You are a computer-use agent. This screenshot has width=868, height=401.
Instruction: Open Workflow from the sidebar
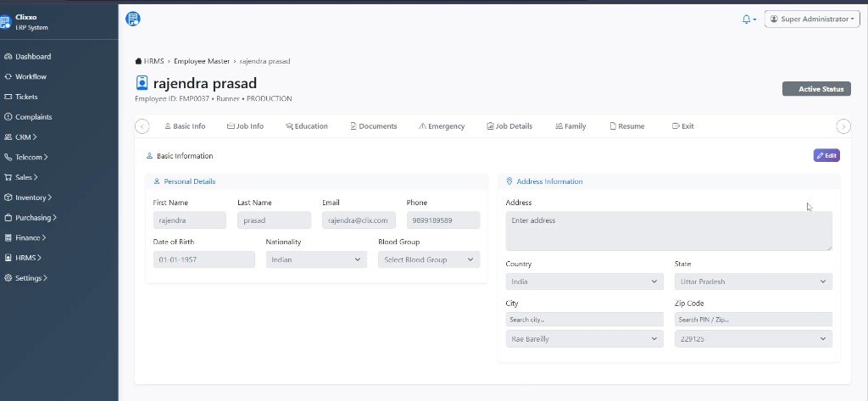[31, 76]
